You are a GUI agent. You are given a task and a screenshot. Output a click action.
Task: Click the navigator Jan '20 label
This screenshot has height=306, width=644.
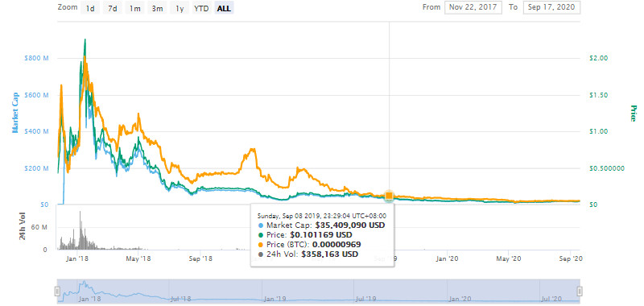coord(460,299)
